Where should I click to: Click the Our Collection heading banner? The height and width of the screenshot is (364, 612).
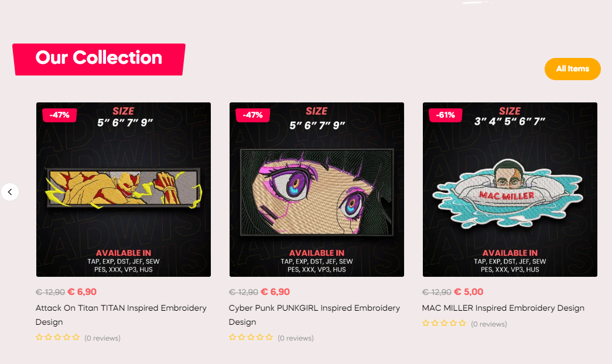tap(99, 59)
